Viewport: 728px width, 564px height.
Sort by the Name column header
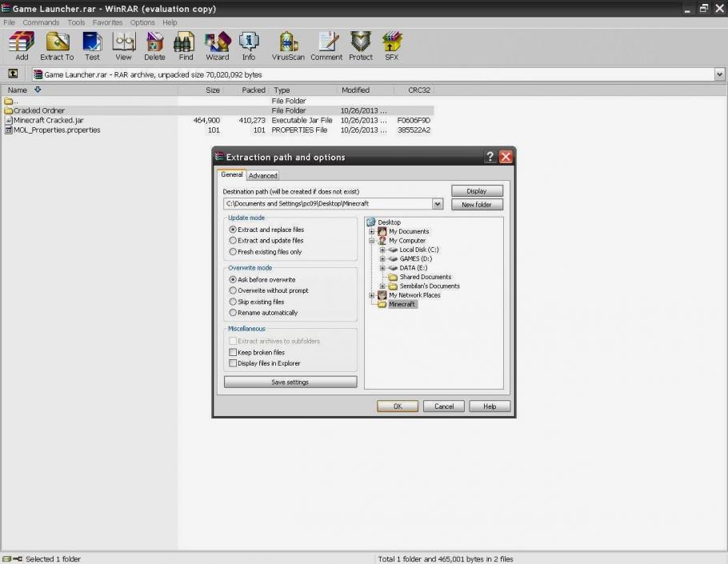click(x=89, y=90)
